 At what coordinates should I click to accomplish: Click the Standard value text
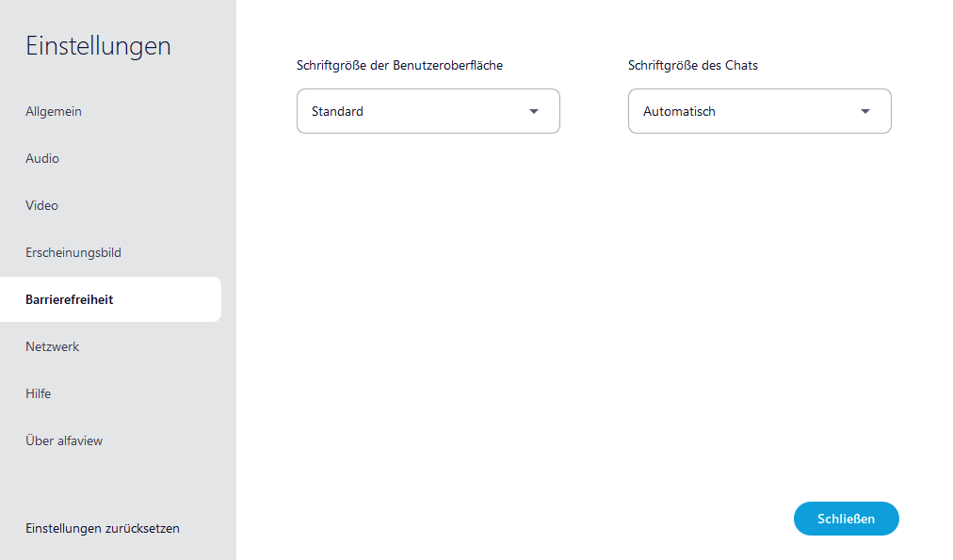(337, 110)
